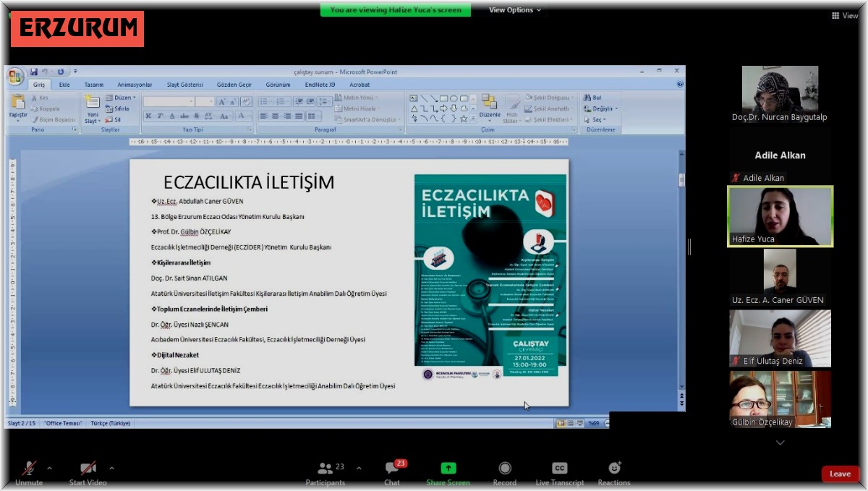868x491 pixels.
Task: Click the Yapıştır paste icon
Action: pos(17,106)
